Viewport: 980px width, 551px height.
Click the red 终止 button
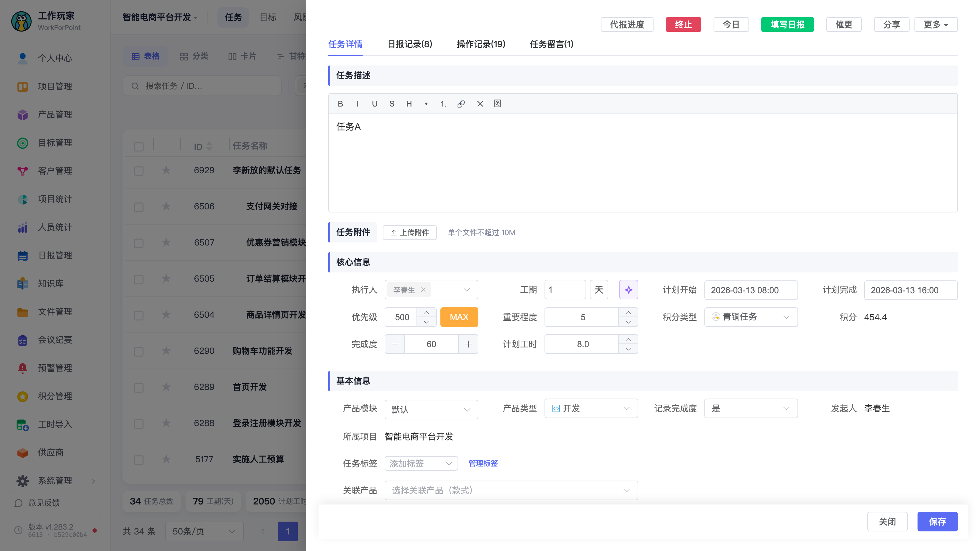point(683,24)
